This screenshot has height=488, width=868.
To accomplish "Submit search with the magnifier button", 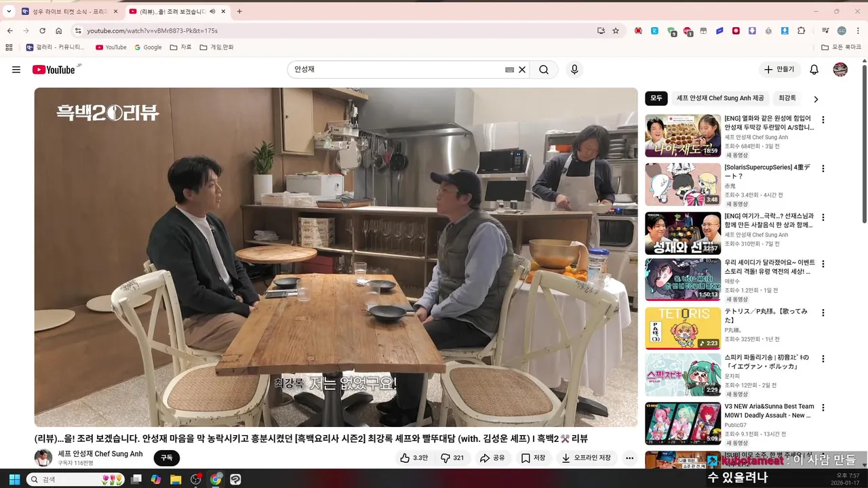I will (544, 70).
